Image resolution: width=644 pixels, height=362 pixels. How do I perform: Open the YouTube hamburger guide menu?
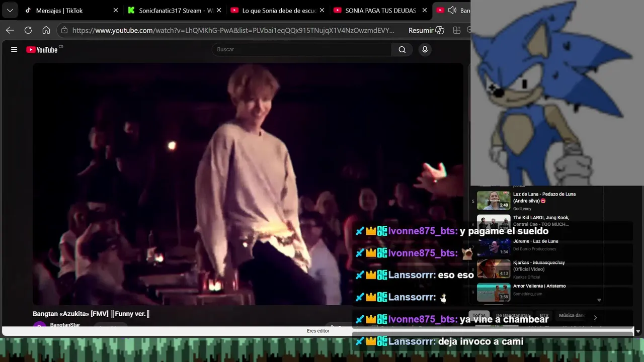click(x=14, y=49)
